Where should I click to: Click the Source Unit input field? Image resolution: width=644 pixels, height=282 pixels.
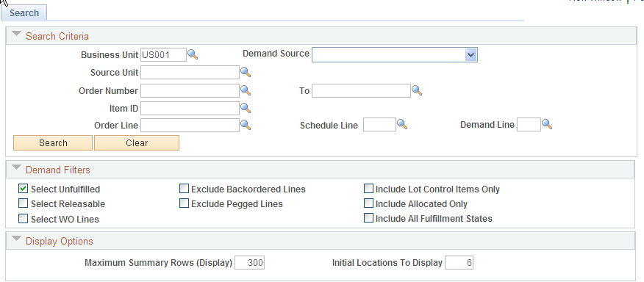(x=190, y=73)
